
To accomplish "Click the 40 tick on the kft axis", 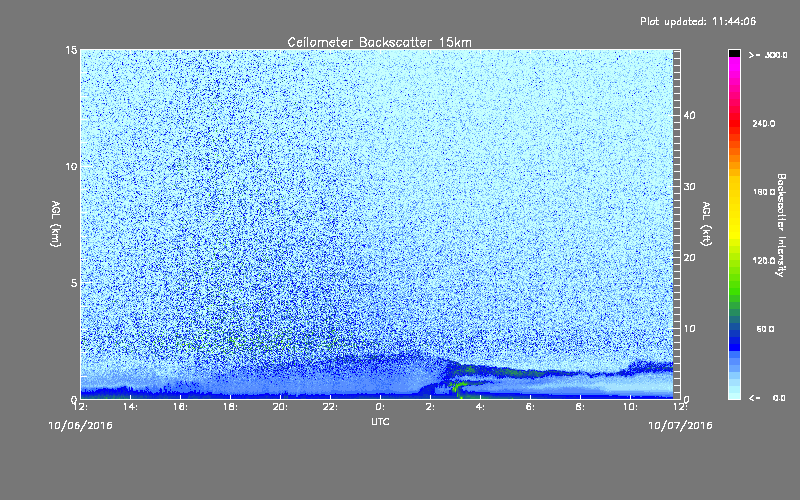I will pyautogui.click(x=689, y=115).
